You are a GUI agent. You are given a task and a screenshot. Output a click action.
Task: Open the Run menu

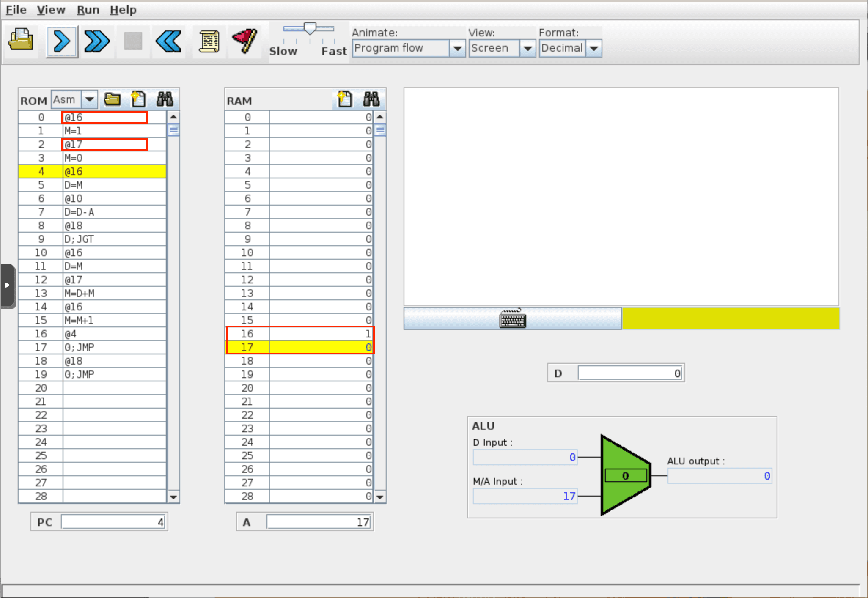[88, 9]
